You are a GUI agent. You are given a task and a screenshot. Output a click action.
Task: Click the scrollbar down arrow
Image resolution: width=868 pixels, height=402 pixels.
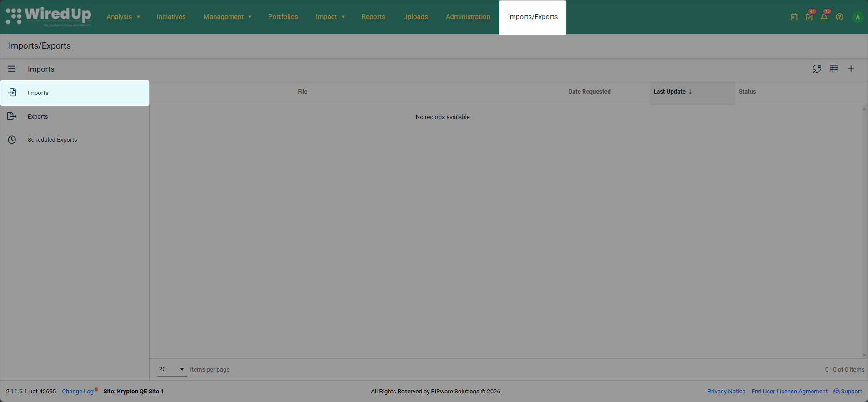click(864, 355)
